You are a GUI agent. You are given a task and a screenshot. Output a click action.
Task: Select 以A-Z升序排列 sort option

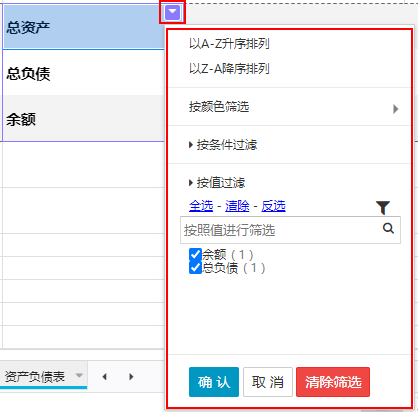[229, 44]
